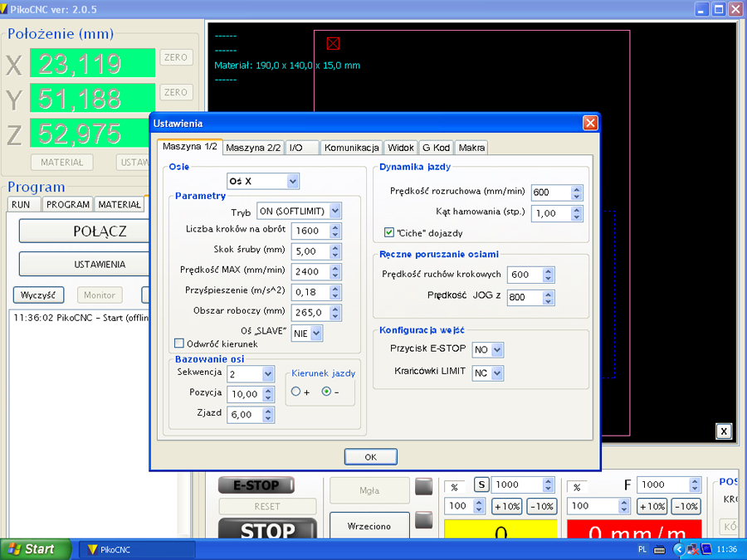The image size is (747, 560).
Task: Open the Makra tab
Action: pos(471,148)
